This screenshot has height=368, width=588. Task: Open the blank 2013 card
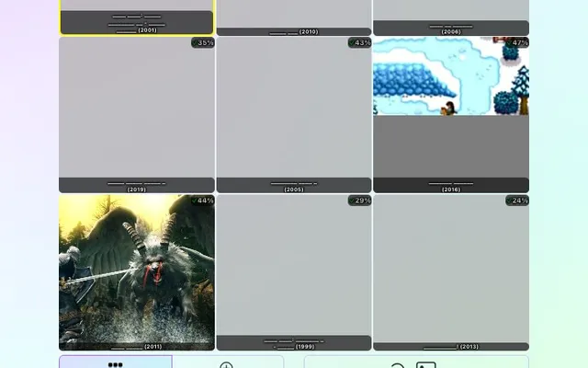(451, 272)
